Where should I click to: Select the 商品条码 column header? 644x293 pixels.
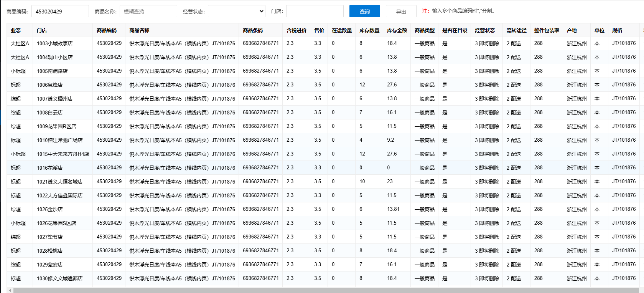(x=253, y=30)
